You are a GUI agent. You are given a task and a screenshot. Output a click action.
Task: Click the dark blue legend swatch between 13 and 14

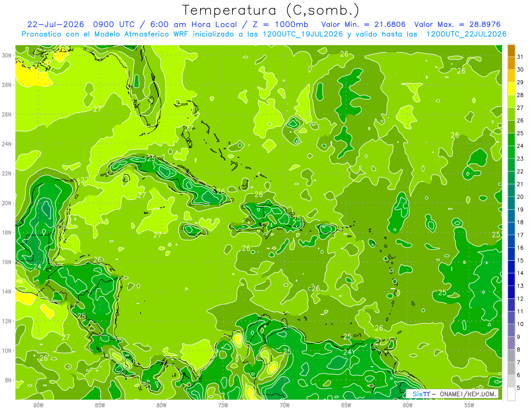coord(511,280)
